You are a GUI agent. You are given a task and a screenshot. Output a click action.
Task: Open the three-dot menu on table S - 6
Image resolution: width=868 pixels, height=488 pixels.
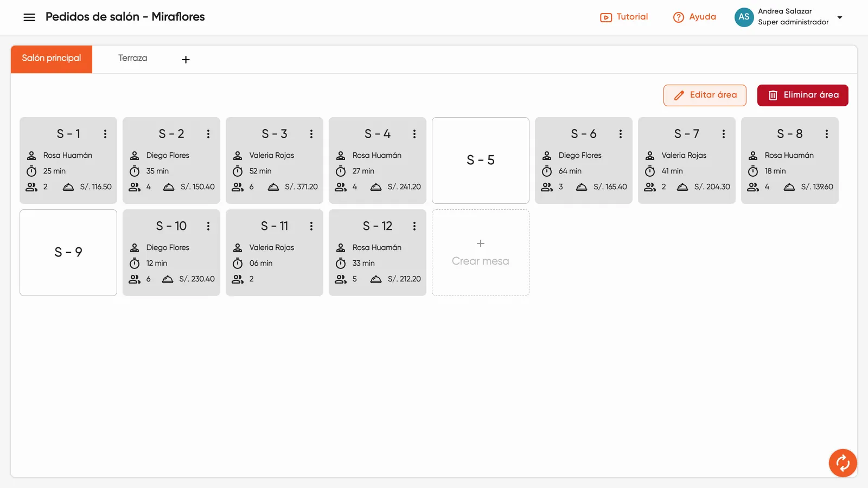coord(621,134)
